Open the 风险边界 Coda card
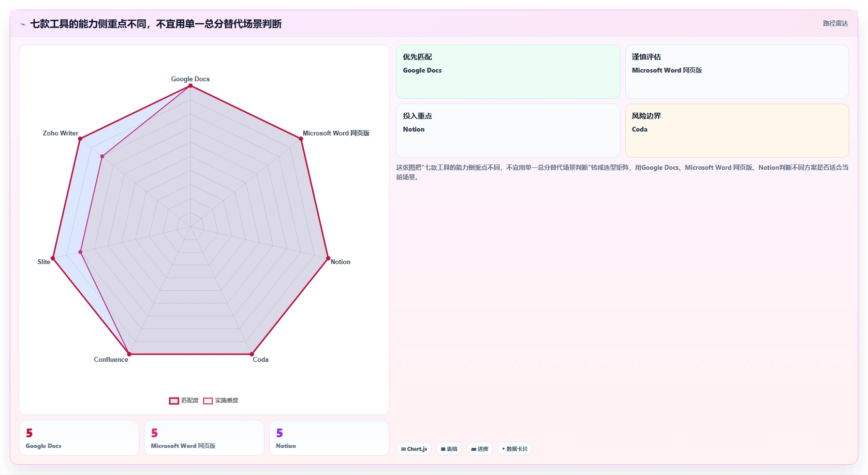The image size is (868, 475). coord(737,131)
